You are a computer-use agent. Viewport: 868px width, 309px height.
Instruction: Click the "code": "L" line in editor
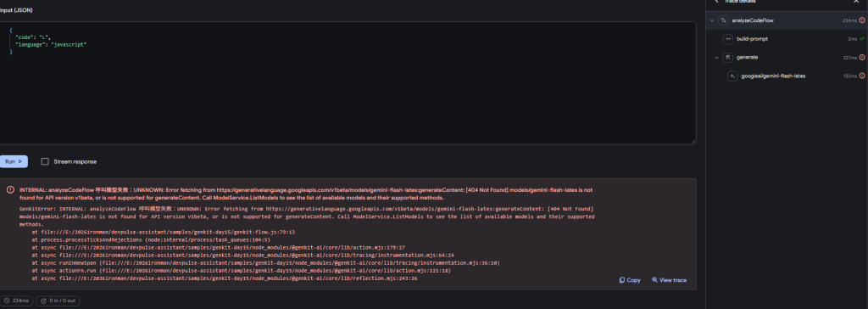(x=33, y=37)
